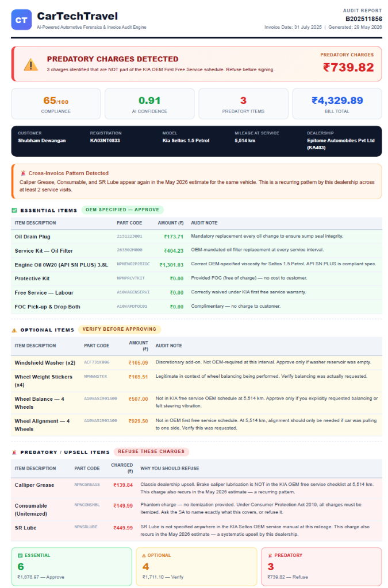Select the FOC Pick-up & Drop Both item

coord(47,307)
